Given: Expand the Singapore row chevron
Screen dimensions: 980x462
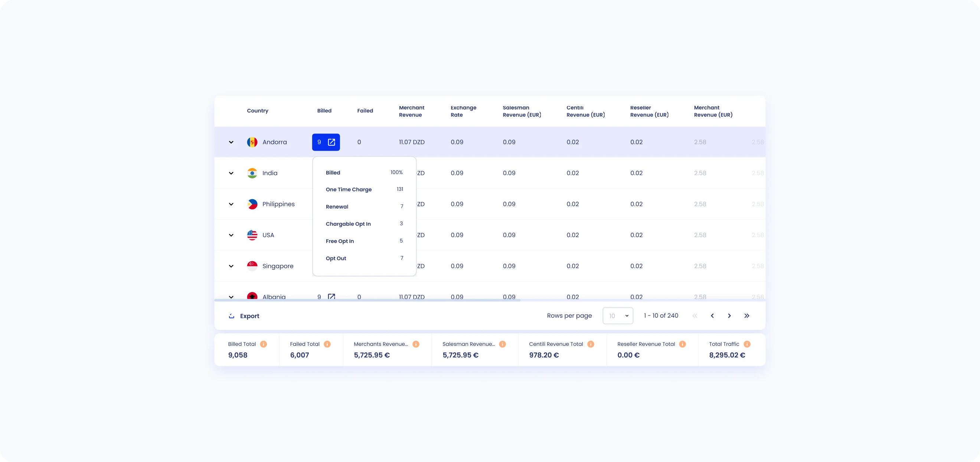Looking at the screenshot, I should (231, 266).
